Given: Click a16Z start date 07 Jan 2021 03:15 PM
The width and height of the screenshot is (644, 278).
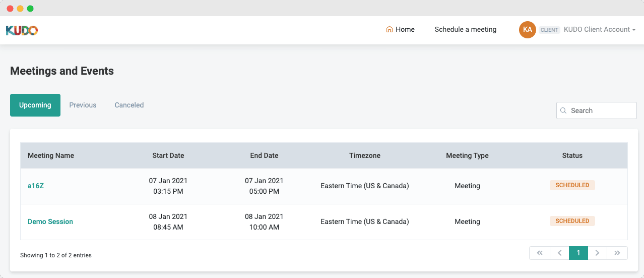Looking at the screenshot, I should pos(168,186).
